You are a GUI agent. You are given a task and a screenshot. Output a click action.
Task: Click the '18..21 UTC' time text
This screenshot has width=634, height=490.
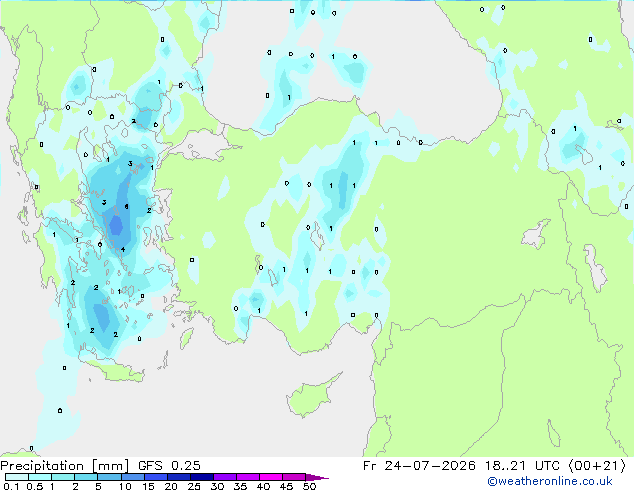pyautogui.click(x=522, y=466)
